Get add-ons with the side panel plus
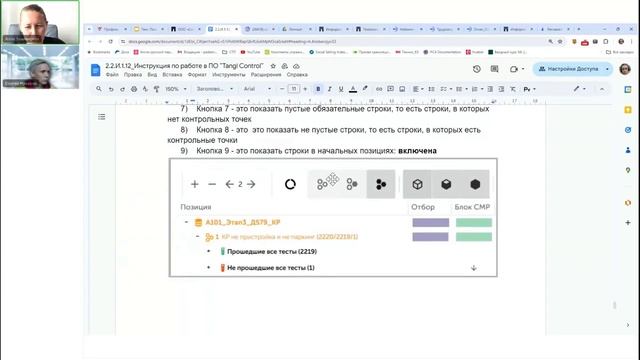The width and height of the screenshot is (640, 360). coord(628,223)
